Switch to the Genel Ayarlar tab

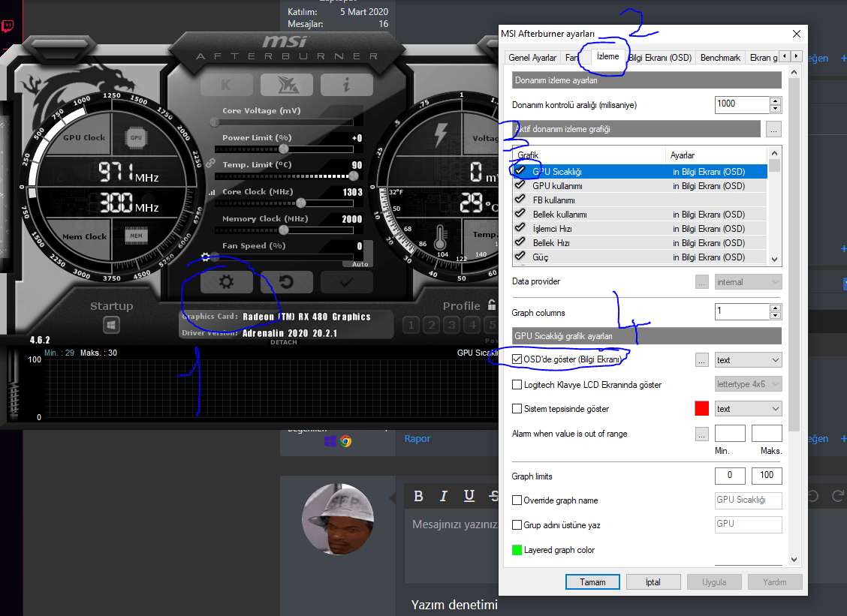532,57
